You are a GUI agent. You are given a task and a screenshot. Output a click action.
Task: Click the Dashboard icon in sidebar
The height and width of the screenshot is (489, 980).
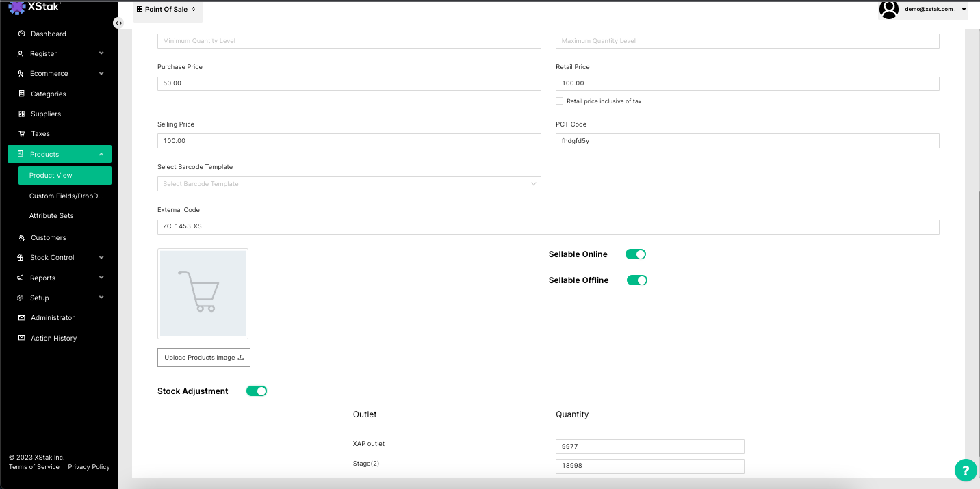point(21,34)
